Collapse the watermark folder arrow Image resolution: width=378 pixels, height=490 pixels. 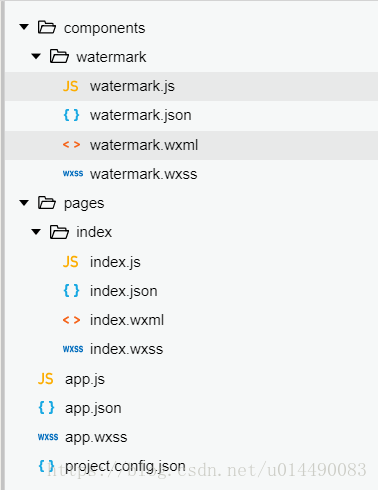click(x=36, y=56)
